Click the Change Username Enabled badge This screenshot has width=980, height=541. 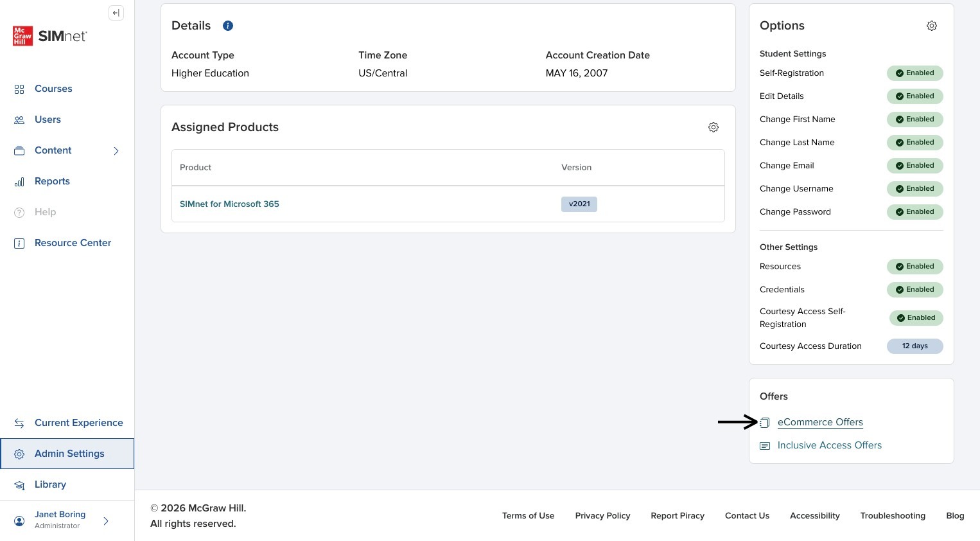(x=915, y=189)
